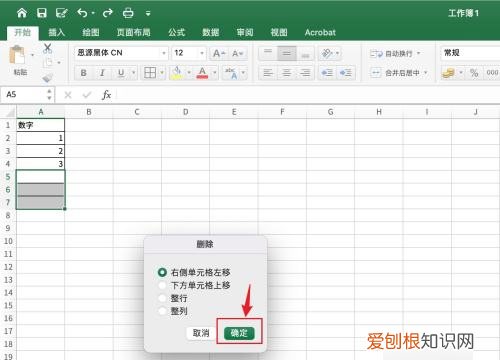Viewport: 500px width, 360px height.
Task: Switch to the 绘图 ribbon tab
Action: pos(91,32)
